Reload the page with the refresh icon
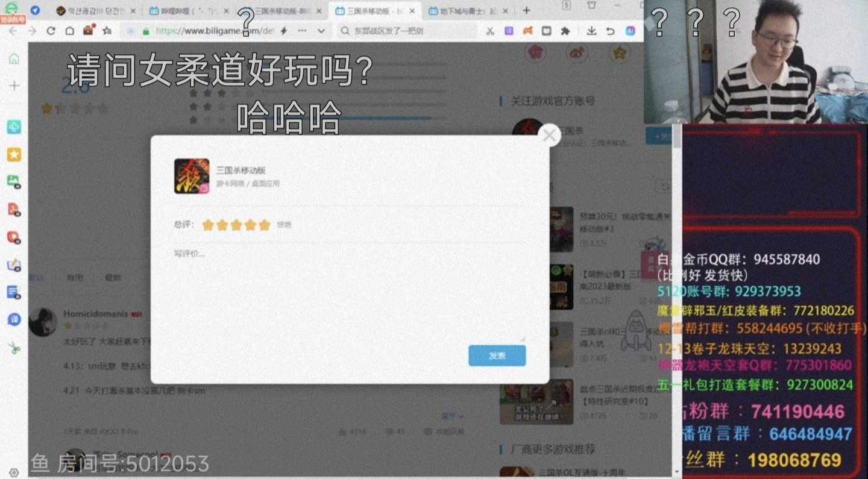Viewport: 868px width, 479px height. point(51,31)
